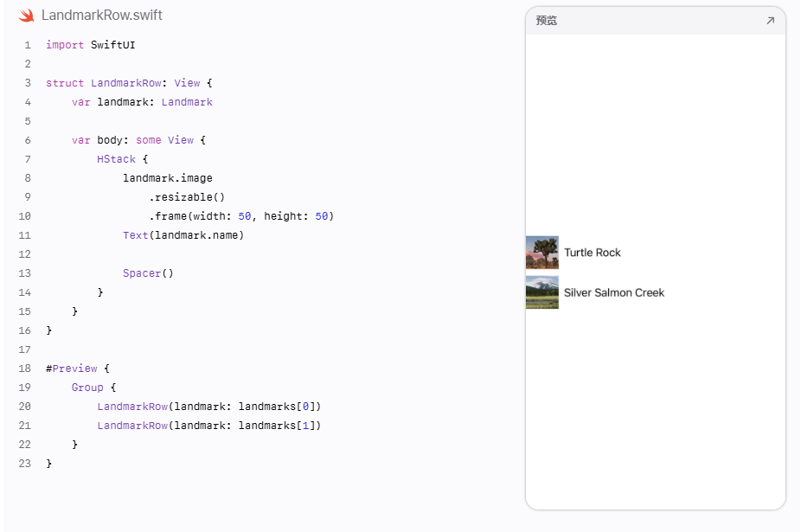801x532 pixels.
Task: Click the Group keyword in the code
Action: (x=87, y=388)
